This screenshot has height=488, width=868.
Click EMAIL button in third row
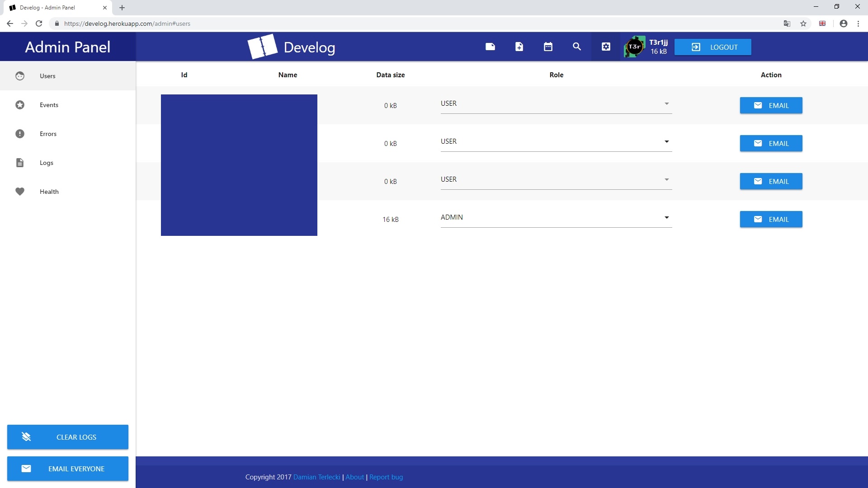tap(771, 181)
